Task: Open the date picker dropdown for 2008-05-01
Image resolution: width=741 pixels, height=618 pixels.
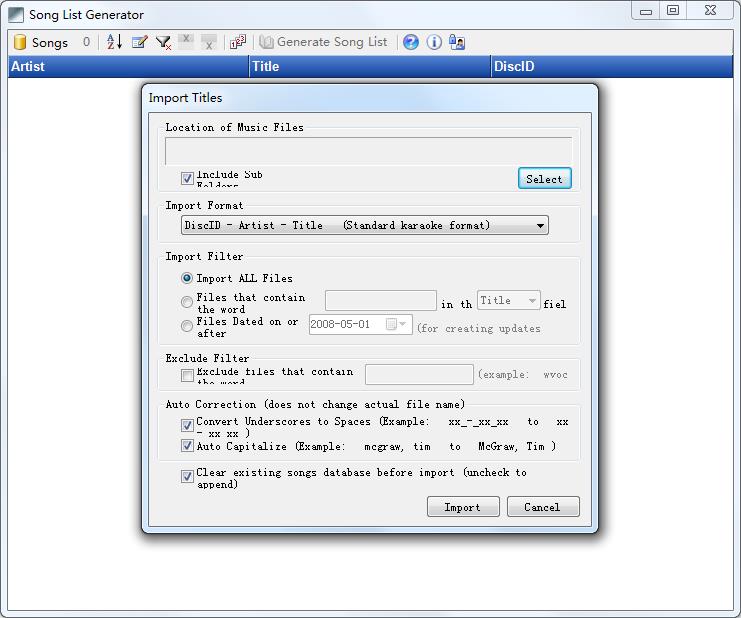Action: click(x=402, y=324)
